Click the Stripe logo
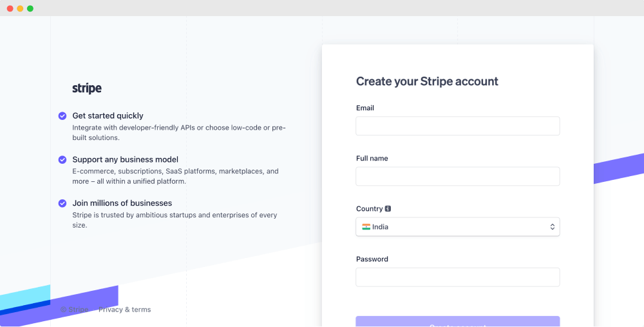This screenshot has height=327, width=644. pos(87,88)
